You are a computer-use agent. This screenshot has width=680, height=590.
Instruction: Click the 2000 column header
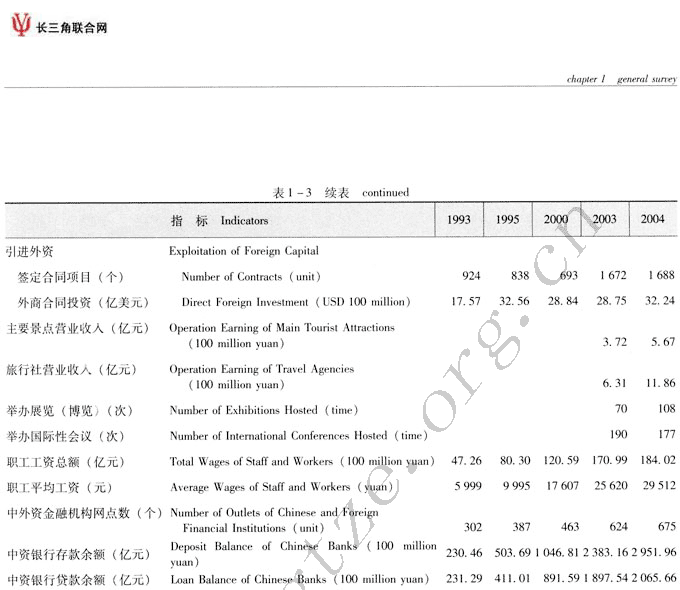(x=556, y=219)
